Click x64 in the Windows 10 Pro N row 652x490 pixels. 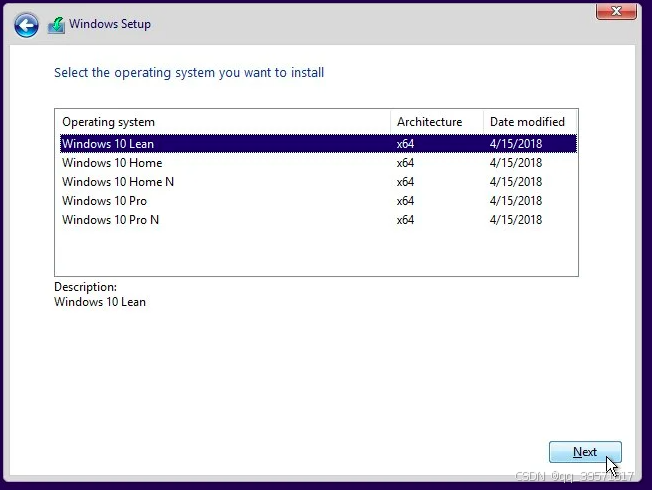[405, 220]
